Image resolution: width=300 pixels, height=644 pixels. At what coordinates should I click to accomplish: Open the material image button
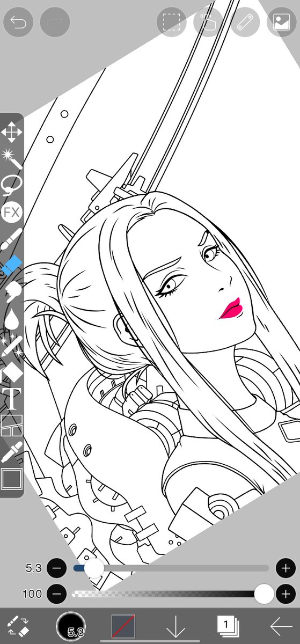282,22
